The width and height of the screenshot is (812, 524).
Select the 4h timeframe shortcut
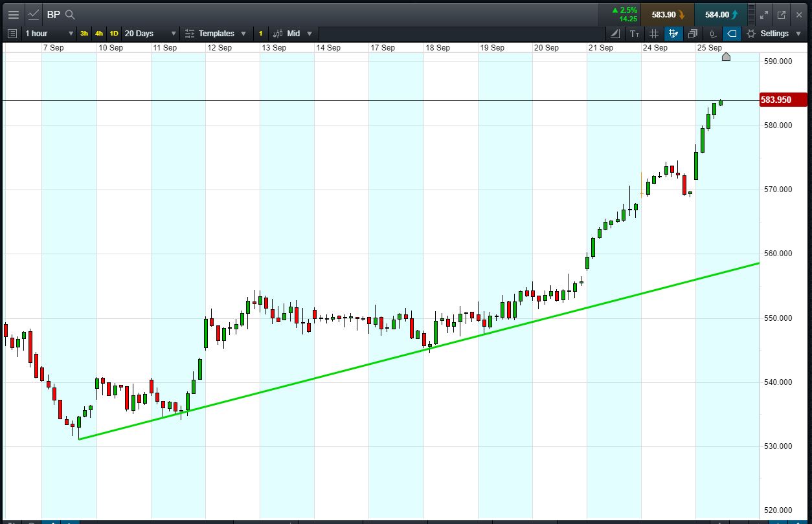(98, 34)
